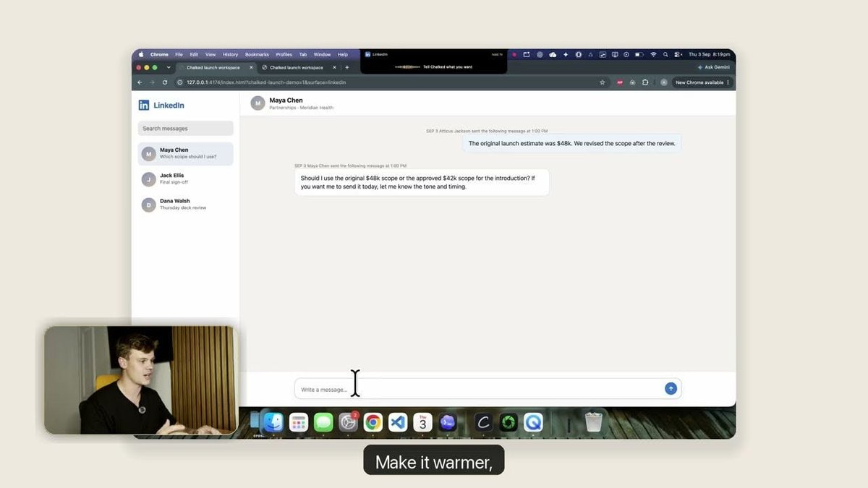Screen dimensions: 868x488
Task: Click the LinkedIn logo in the sidebar
Action: point(144,105)
